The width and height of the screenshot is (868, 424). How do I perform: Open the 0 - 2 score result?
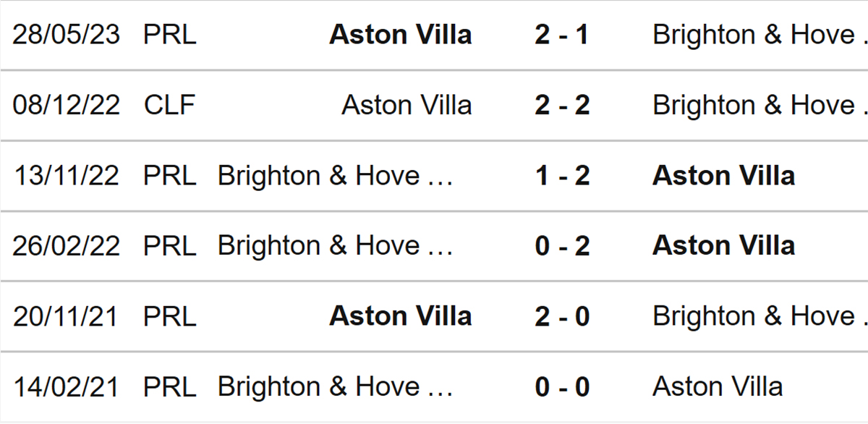coord(562,246)
